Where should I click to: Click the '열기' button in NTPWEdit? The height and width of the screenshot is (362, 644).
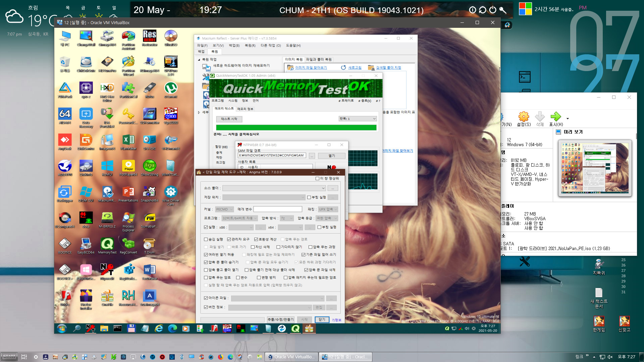click(x=332, y=156)
